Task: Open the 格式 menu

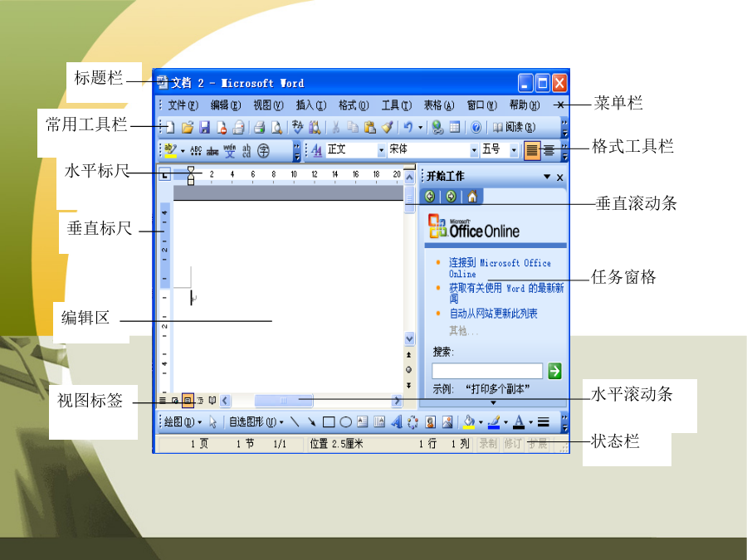Action: click(354, 105)
